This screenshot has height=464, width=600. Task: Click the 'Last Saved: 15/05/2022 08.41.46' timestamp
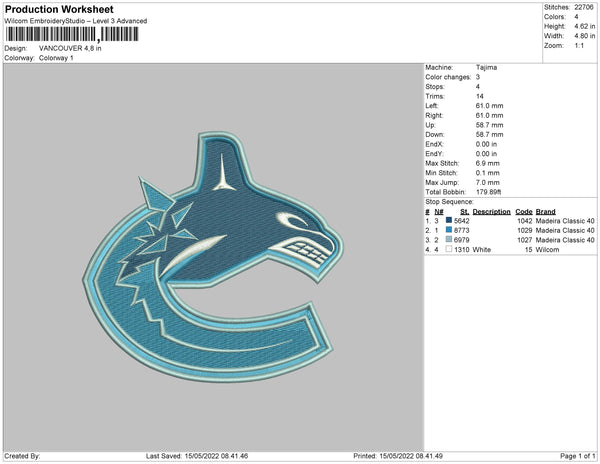click(197, 456)
